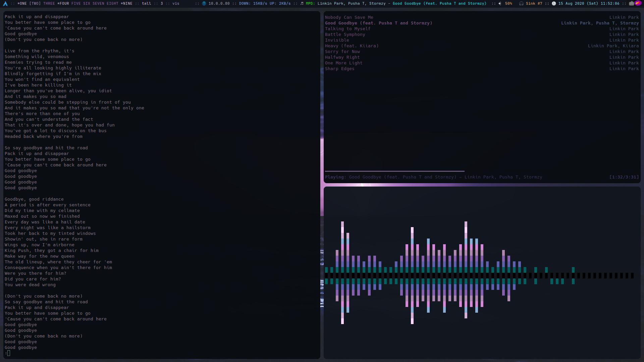Click the 'vis' window title in bar
Viewport: 644px width, 362px height.
(x=176, y=4)
